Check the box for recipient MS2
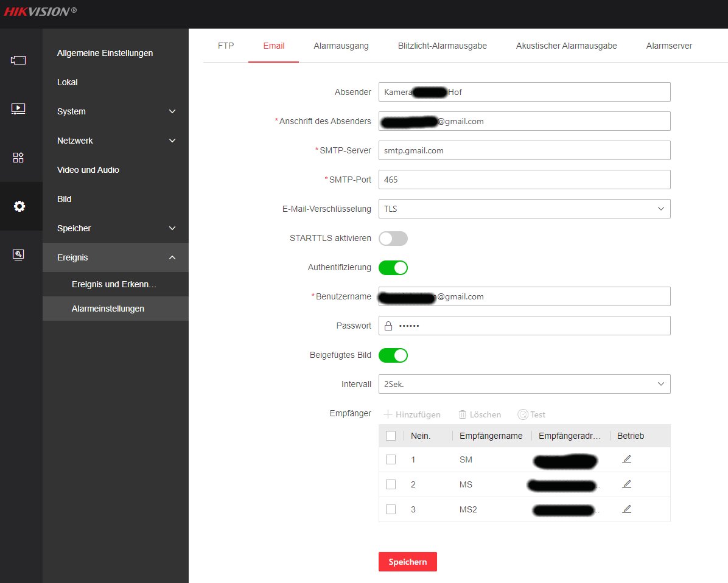 [391, 509]
